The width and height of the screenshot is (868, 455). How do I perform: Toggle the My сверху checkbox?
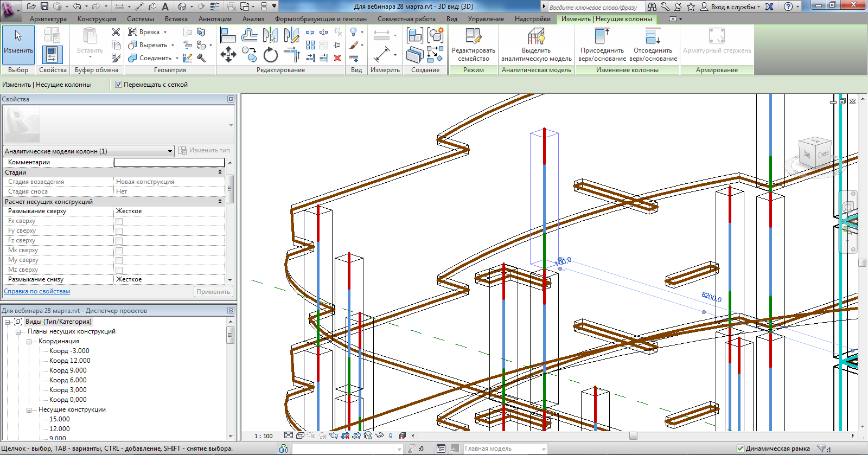pos(119,260)
